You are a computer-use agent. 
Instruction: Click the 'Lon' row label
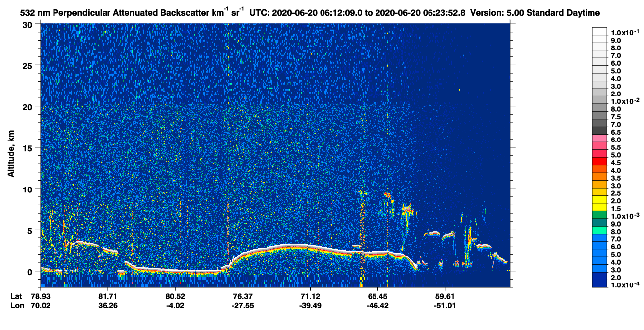click(x=17, y=306)
